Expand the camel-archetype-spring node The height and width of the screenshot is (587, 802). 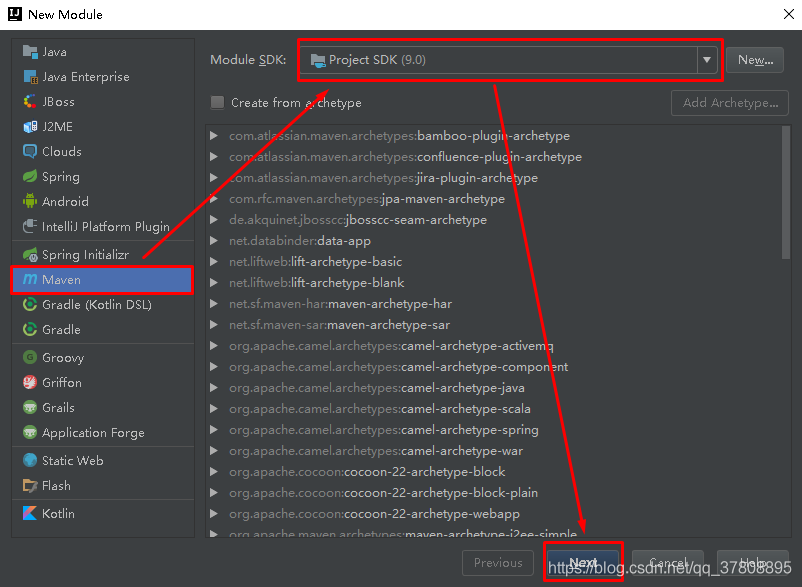214,430
